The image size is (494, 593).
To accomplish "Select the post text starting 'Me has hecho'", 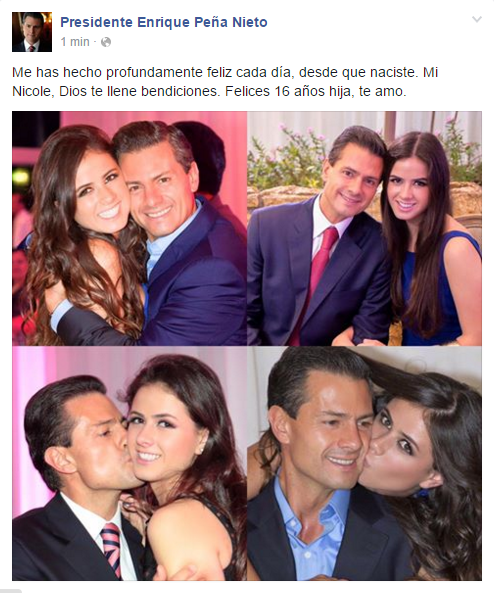I will [x=225, y=82].
